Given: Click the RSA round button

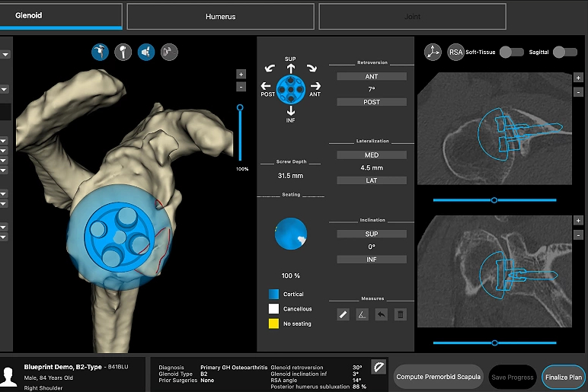Looking at the screenshot, I should click(455, 52).
